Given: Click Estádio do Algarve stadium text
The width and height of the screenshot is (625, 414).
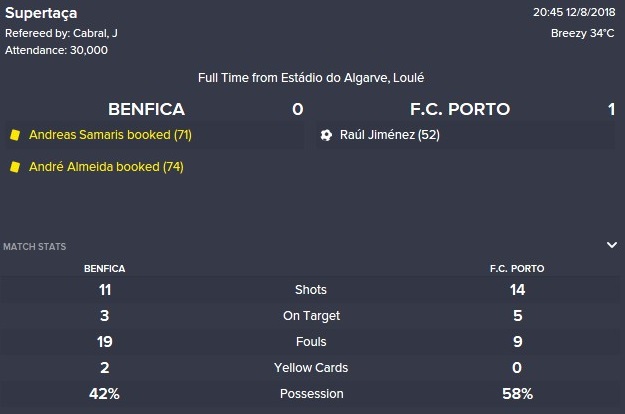Looking at the screenshot, I should pos(335,78).
